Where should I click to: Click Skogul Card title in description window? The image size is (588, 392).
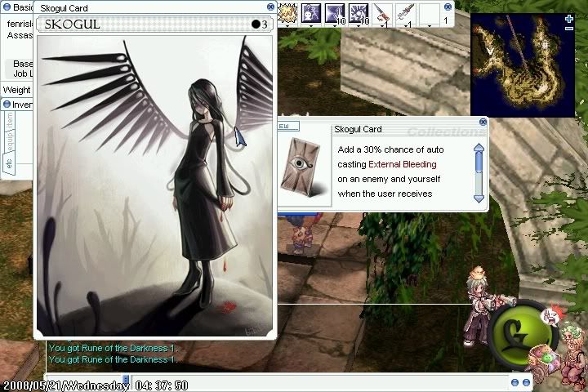[x=358, y=129]
